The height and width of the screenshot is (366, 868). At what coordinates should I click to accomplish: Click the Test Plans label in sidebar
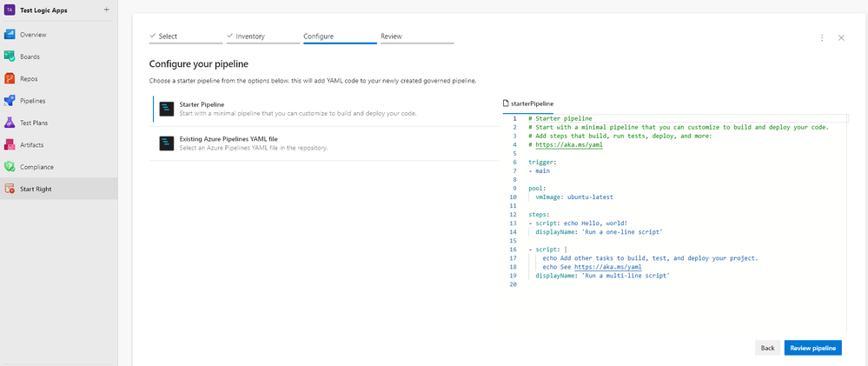[35, 123]
